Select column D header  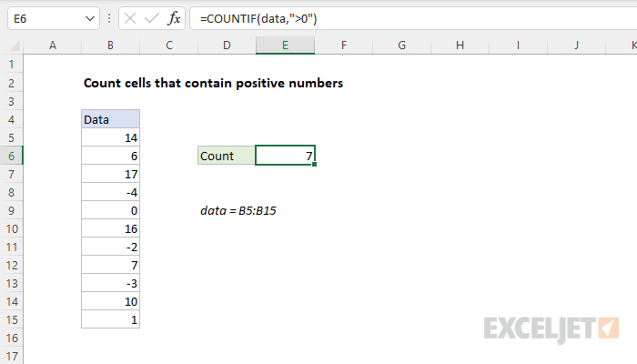(227, 45)
